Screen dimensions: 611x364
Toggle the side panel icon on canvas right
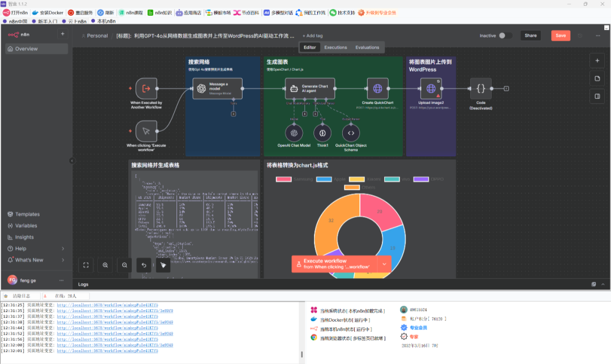pyautogui.click(x=597, y=96)
